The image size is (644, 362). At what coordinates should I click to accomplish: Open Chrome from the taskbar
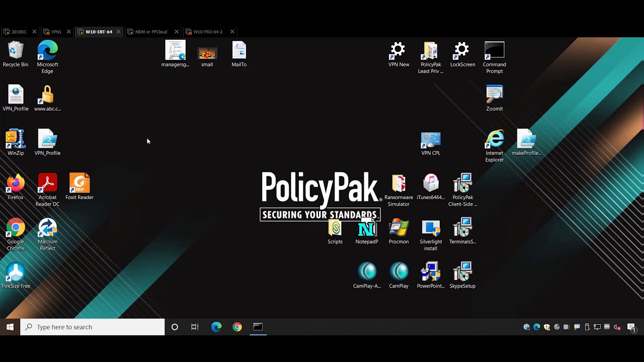[237, 327]
